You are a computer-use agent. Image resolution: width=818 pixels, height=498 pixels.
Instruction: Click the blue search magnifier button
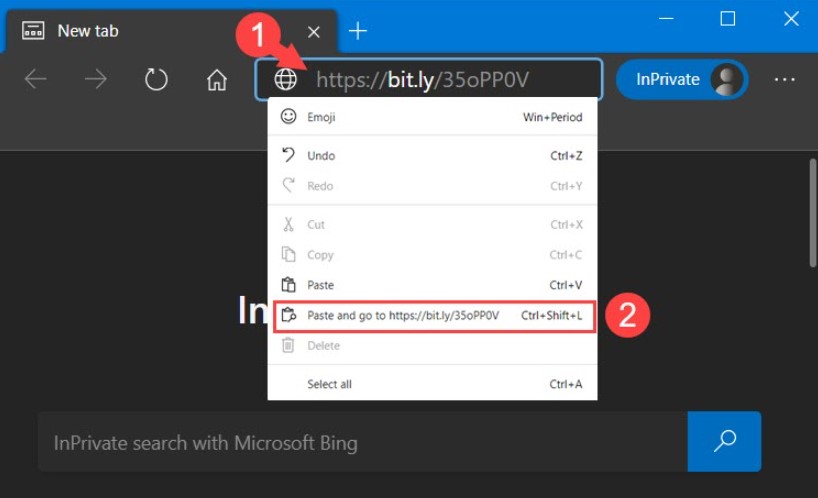tap(724, 441)
